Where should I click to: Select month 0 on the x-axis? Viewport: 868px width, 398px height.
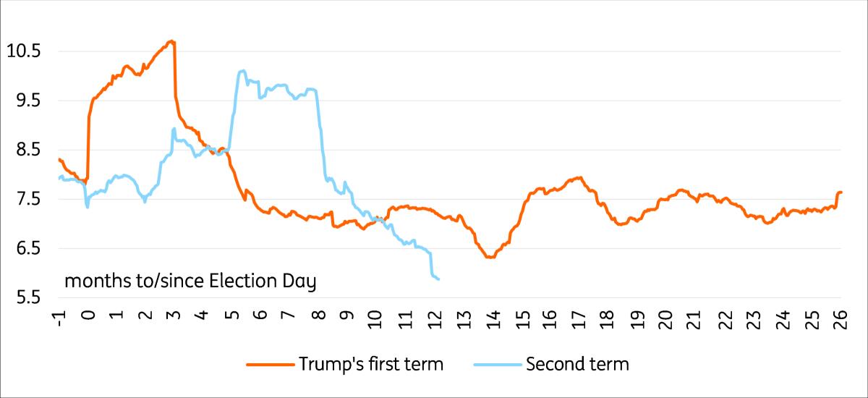click(88, 316)
